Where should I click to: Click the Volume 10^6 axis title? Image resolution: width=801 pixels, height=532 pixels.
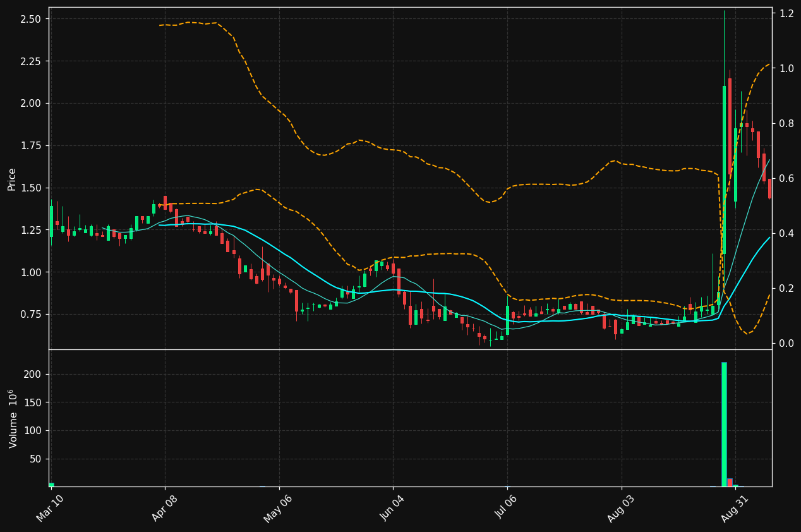12,419
